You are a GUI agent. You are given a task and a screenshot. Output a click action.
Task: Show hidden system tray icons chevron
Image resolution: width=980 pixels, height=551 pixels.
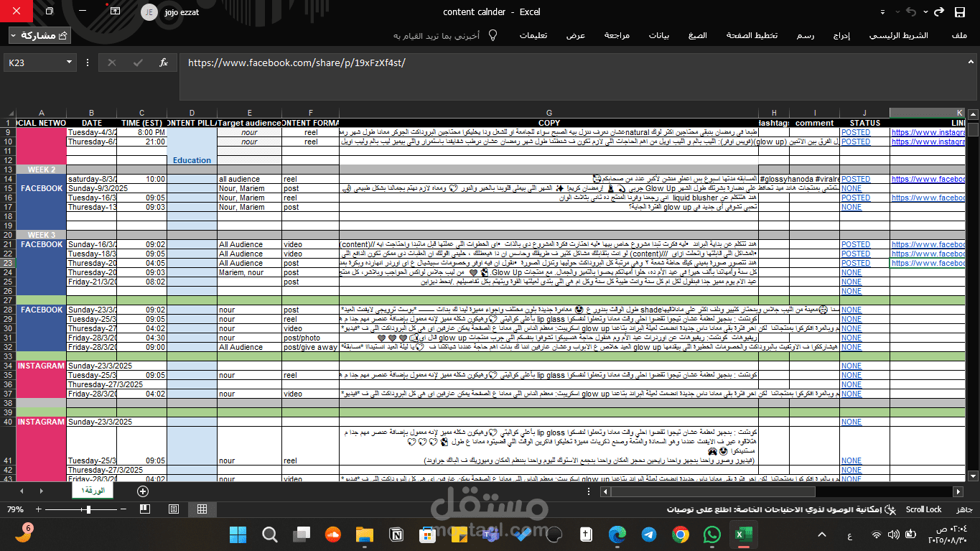pos(823,534)
